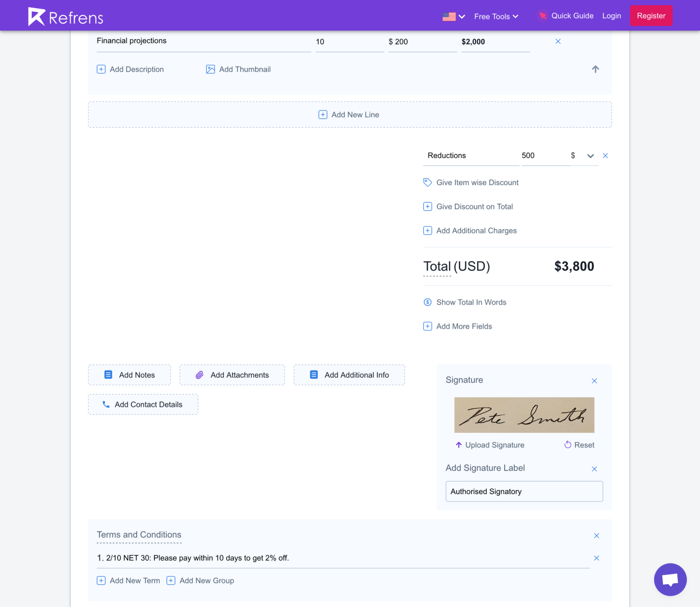This screenshot has width=700, height=607.
Task: Reset the signature using the reset icon
Action: [x=567, y=445]
